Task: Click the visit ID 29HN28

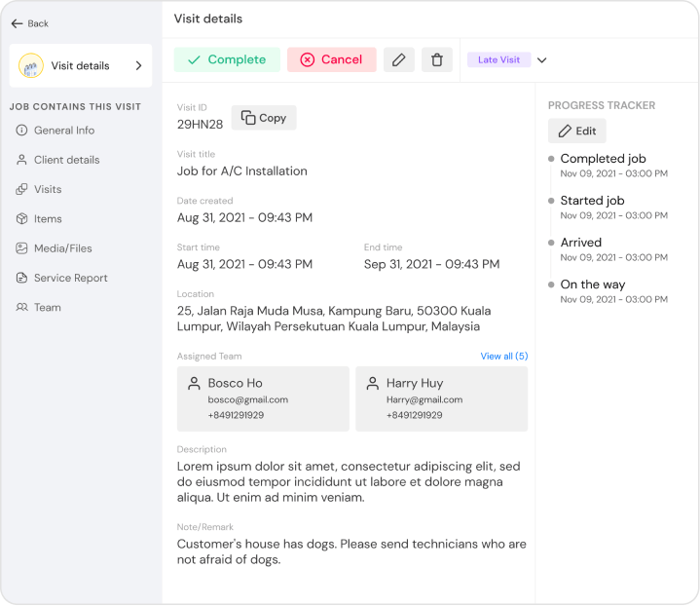Action: (x=200, y=125)
